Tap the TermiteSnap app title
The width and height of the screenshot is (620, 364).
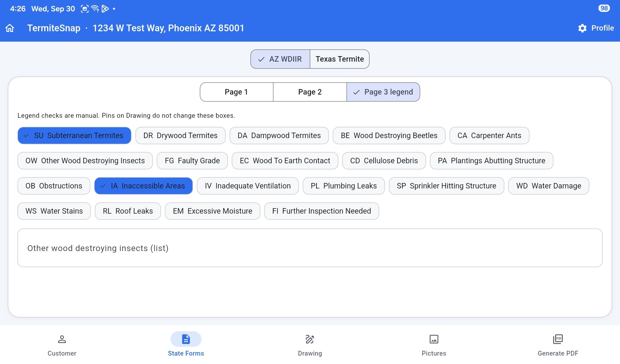coord(54,28)
